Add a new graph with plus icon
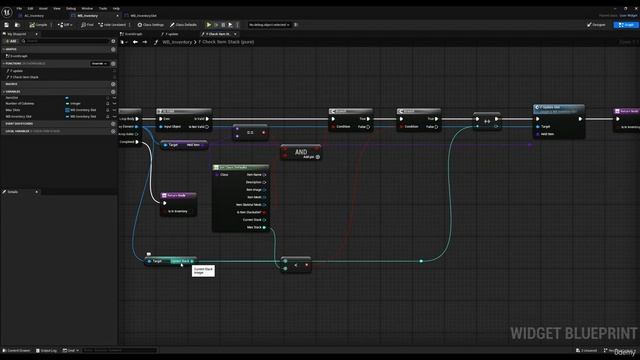The height and width of the screenshot is (360, 640). click(113, 49)
